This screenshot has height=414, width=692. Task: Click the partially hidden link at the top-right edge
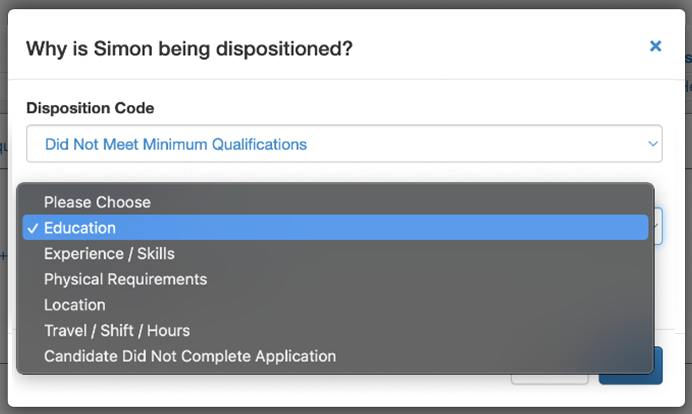click(688, 58)
